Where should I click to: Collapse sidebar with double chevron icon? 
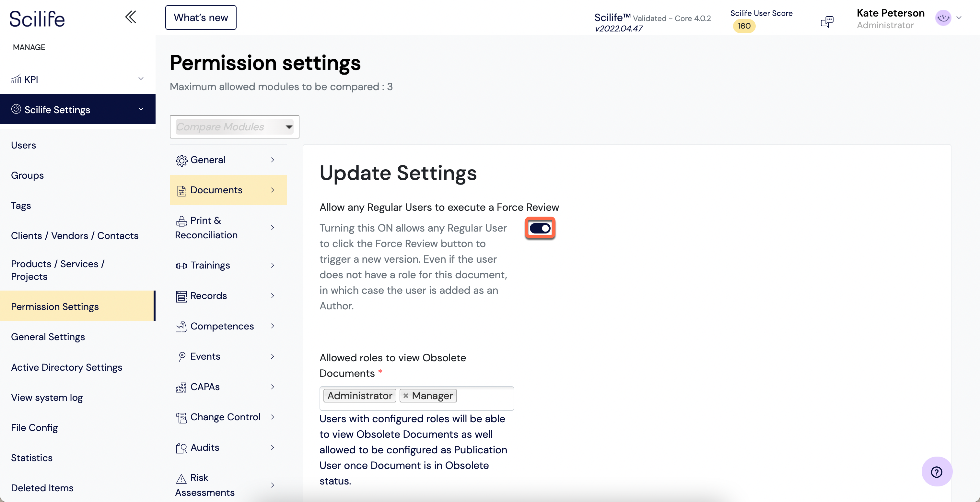pyautogui.click(x=131, y=17)
